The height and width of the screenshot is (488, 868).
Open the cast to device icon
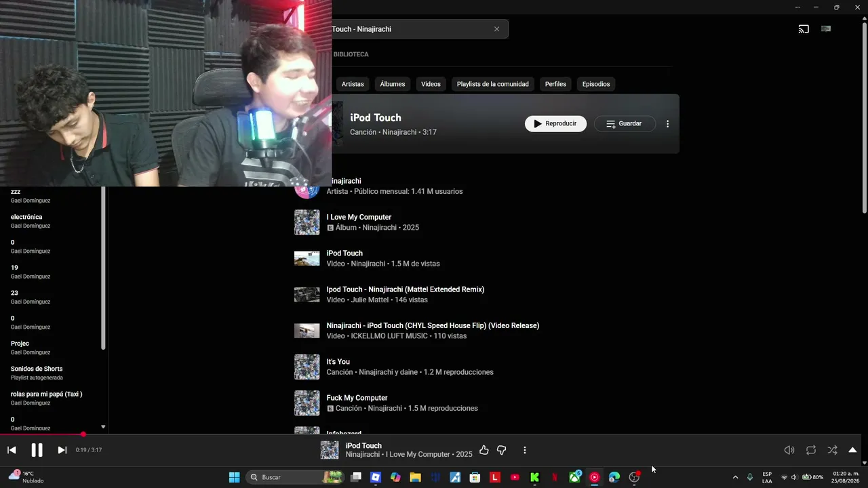(x=804, y=29)
